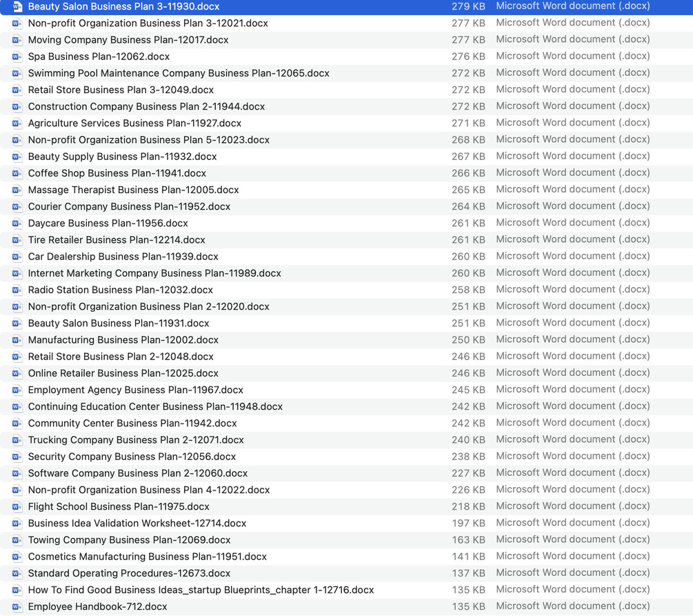
Task: Click the Word icon beside Cosmetics Manufacturing Business Plan-11951.docx
Action: point(17,557)
